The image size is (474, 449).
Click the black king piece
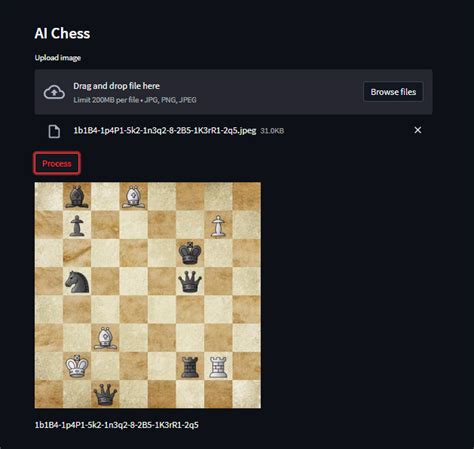coord(190,253)
